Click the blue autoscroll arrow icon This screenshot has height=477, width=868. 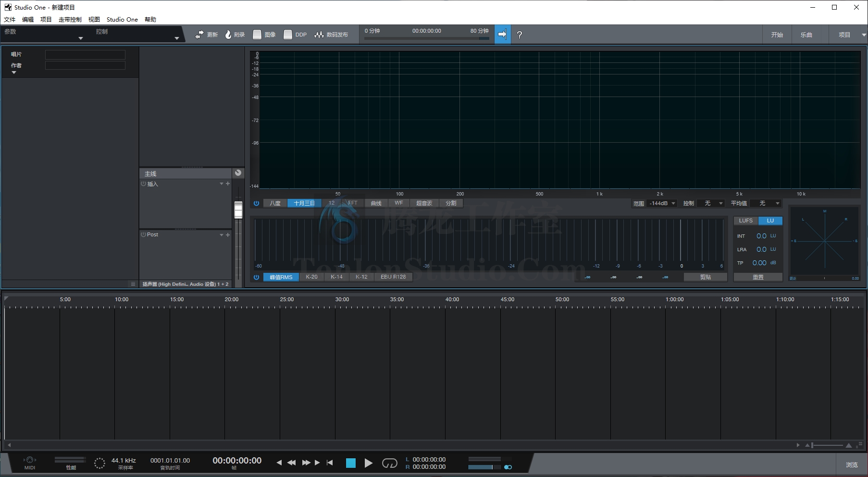[x=503, y=35]
